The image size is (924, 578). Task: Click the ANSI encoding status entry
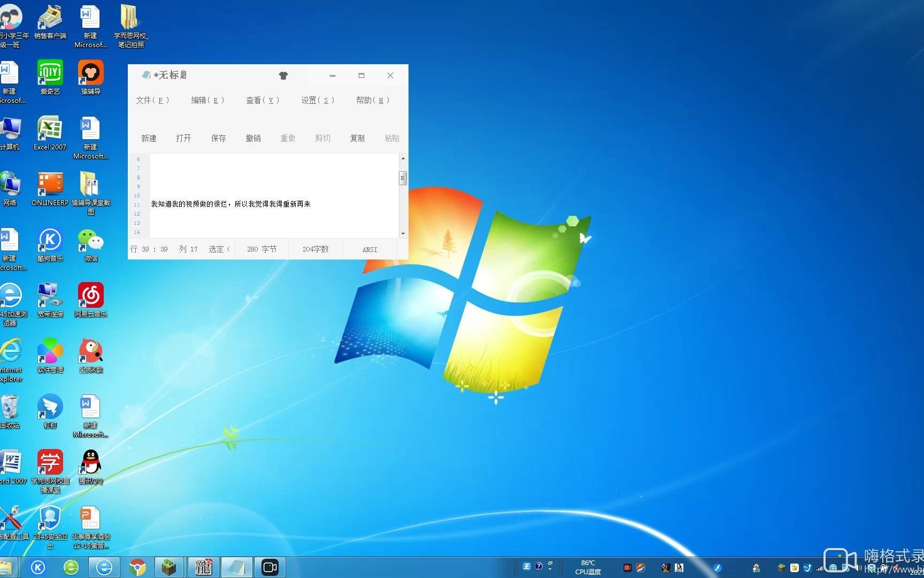pyautogui.click(x=369, y=249)
